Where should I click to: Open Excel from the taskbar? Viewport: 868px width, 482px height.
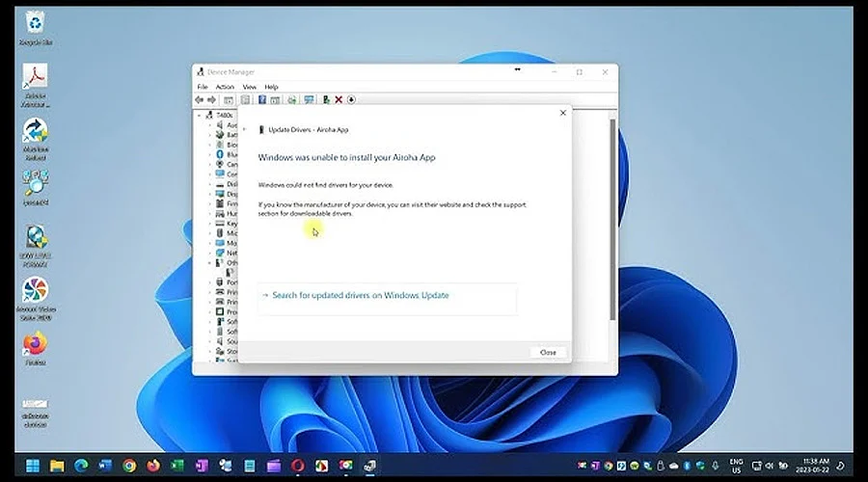coord(177,466)
